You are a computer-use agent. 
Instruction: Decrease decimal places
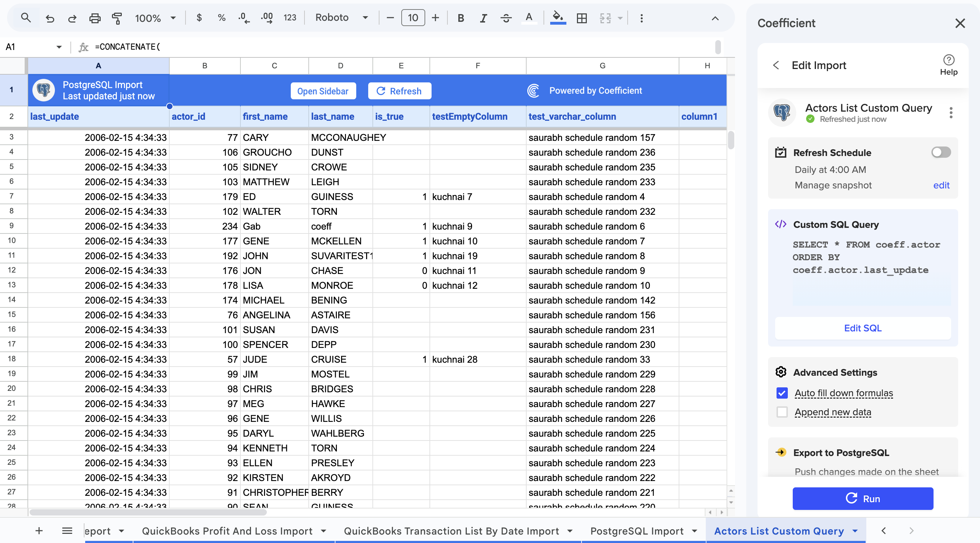pyautogui.click(x=244, y=18)
